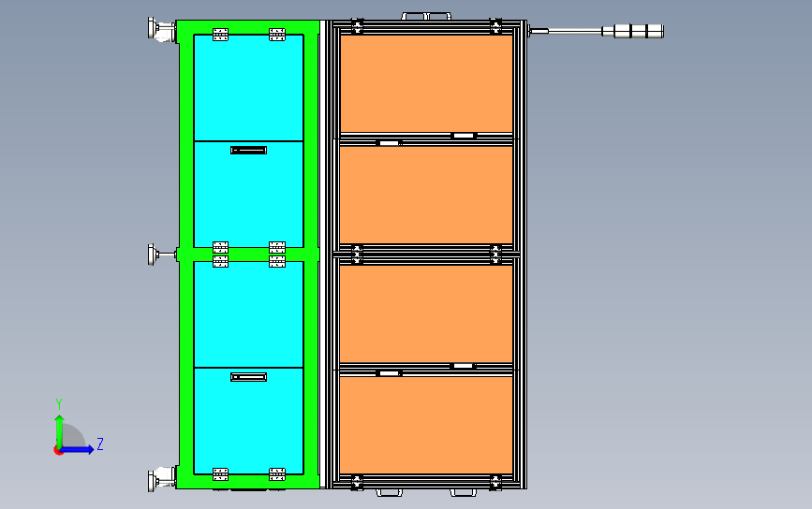Select the bottom-left leveling foot
The width and height of the screenshot is (812, 509).
pyautogui.click(x=162, y=478)
